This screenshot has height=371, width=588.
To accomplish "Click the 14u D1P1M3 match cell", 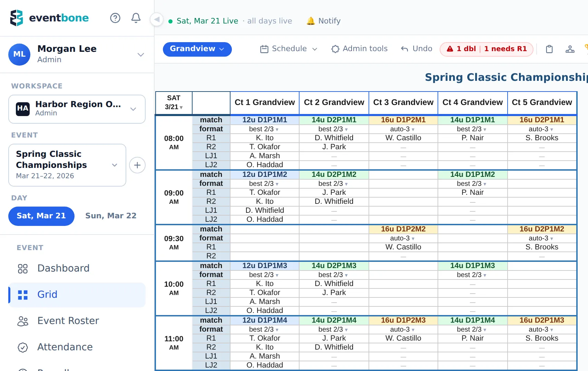I will click(x=472, y=266).
